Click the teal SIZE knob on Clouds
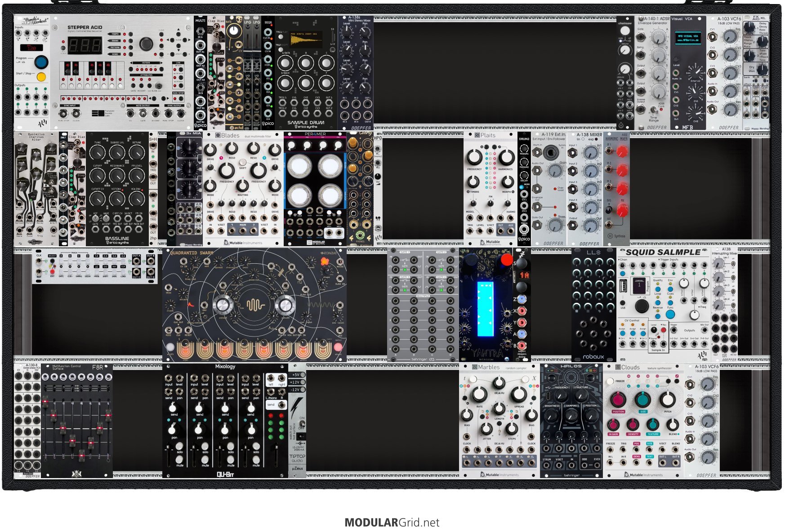The width and height of the screenshot is (785, 532). coord(643,400)
